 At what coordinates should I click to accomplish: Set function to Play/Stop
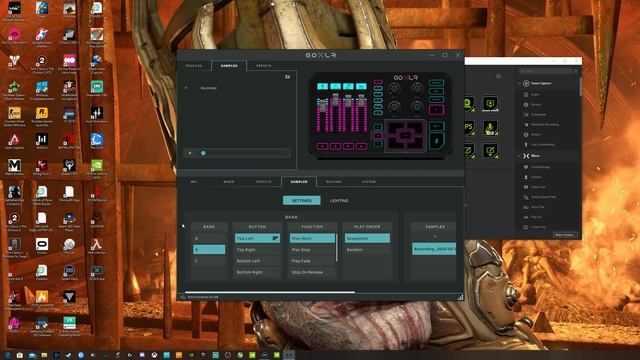tap(312, 249)
